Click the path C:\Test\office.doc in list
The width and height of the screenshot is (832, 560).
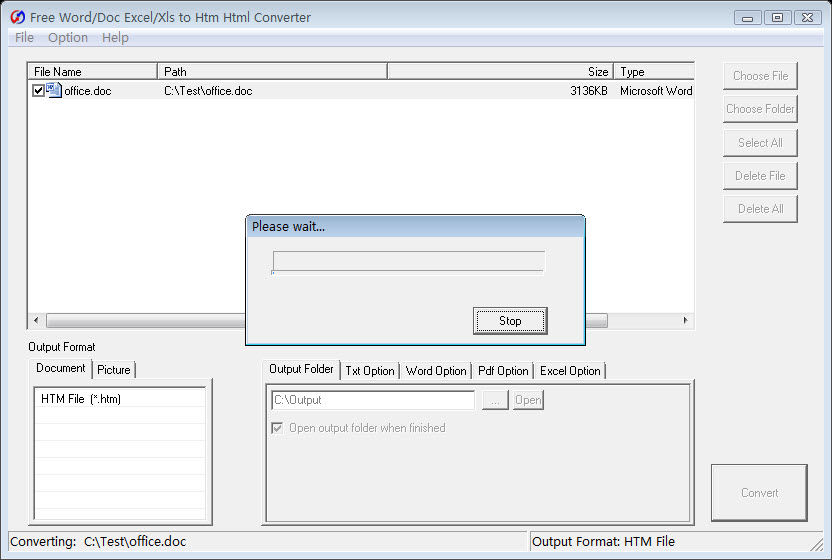[x=208, y=91]
